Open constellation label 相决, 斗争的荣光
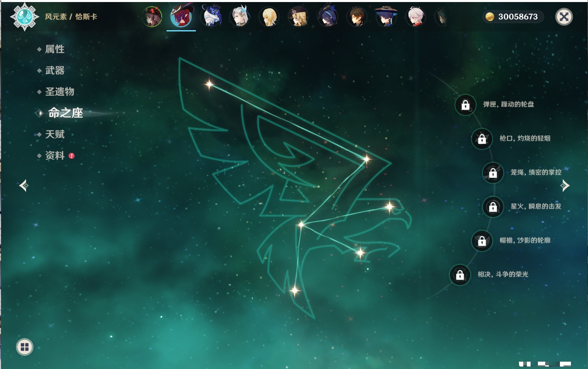This screenshot has width=588, height=369. click(x=503, y=274)
